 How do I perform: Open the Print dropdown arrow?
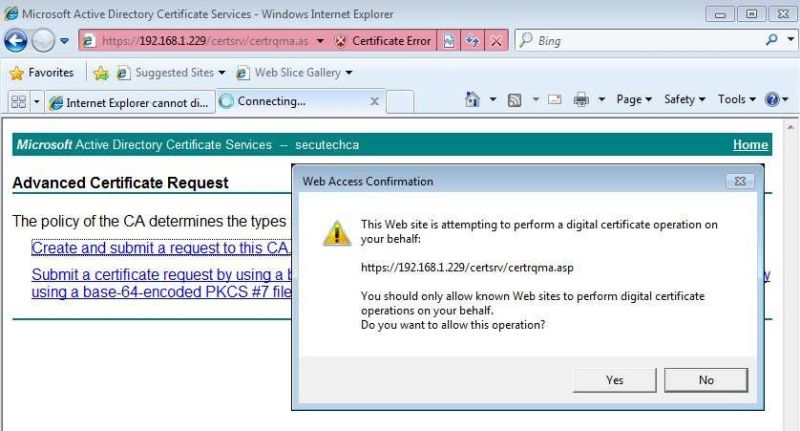tap(602, 99)
